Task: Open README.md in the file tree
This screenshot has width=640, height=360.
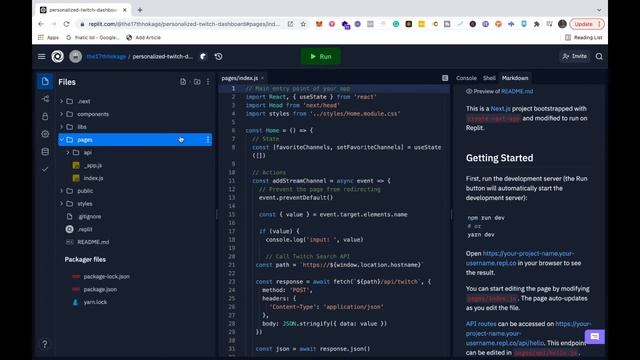Action: coord(93,242)
